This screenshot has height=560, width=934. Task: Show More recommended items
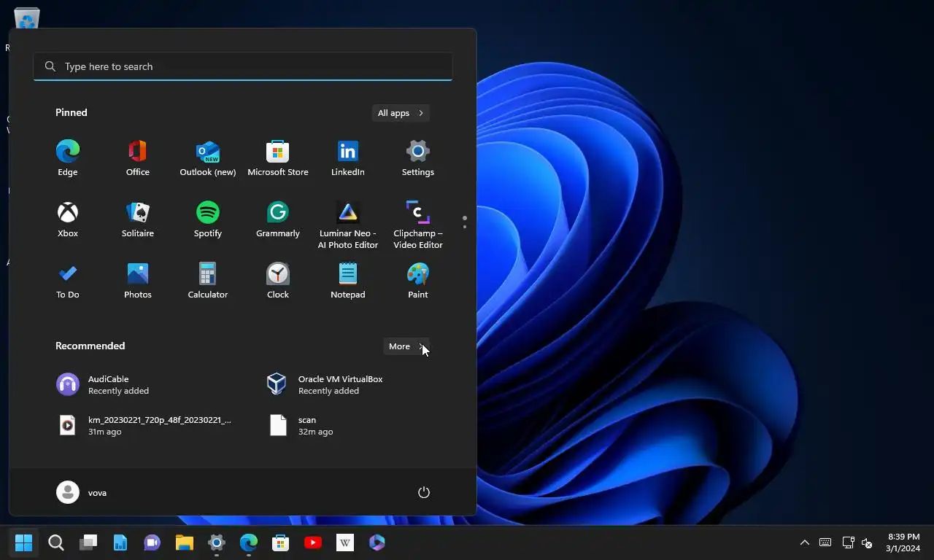click(406, 346)
